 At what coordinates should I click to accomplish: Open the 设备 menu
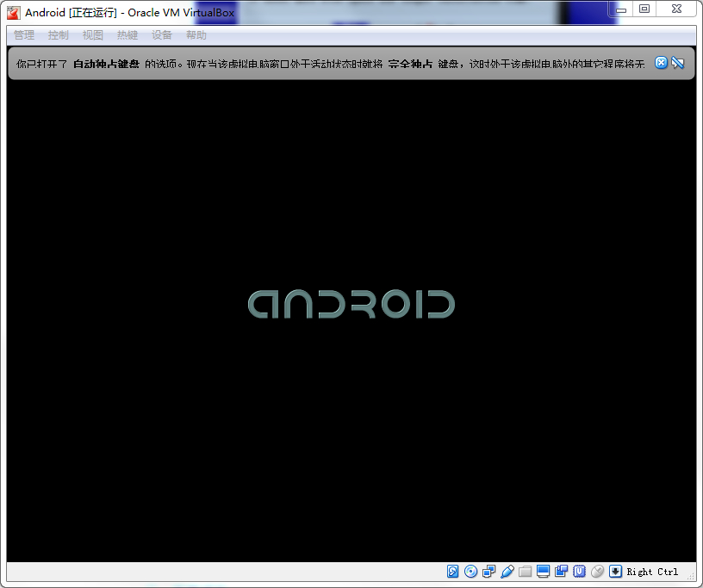coord(162,35)
